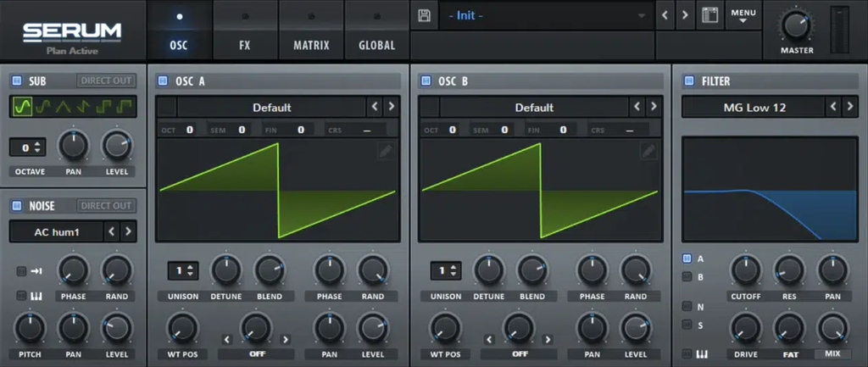Viewport: 868px width, 367px height.
Task: Click the OSC A WT POS knob
Action: click(181, 328)
